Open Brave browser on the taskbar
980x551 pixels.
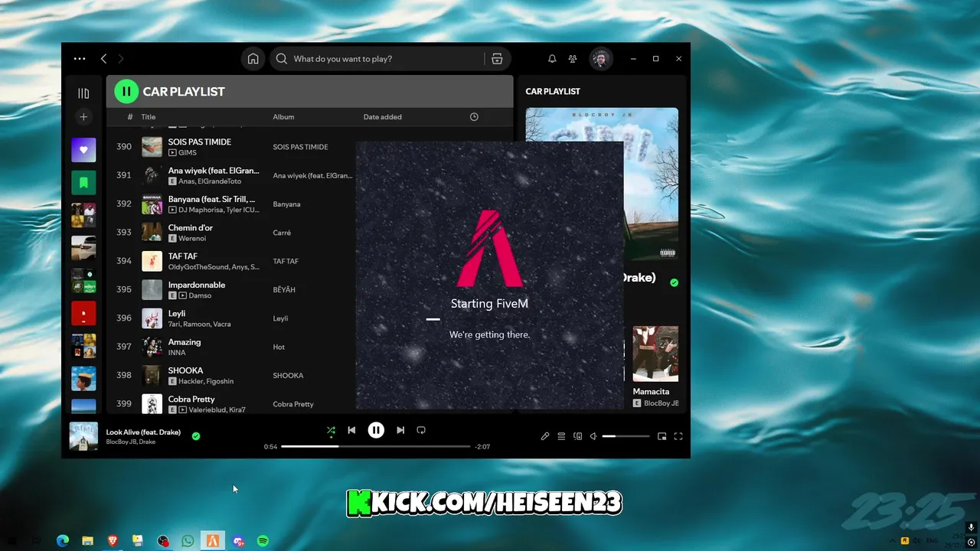[x=113, y=541]
